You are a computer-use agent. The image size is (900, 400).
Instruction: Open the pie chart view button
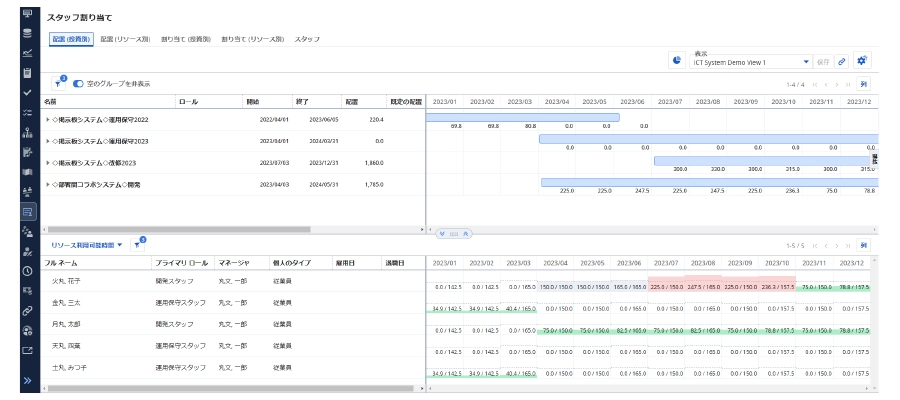pos(677,61)
